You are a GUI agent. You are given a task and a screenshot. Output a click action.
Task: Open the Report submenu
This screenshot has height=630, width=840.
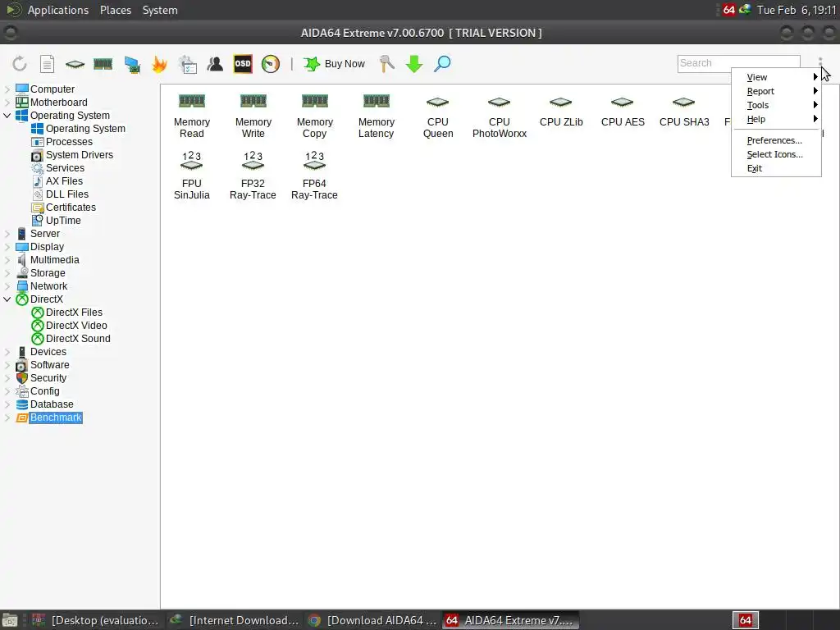776,91
